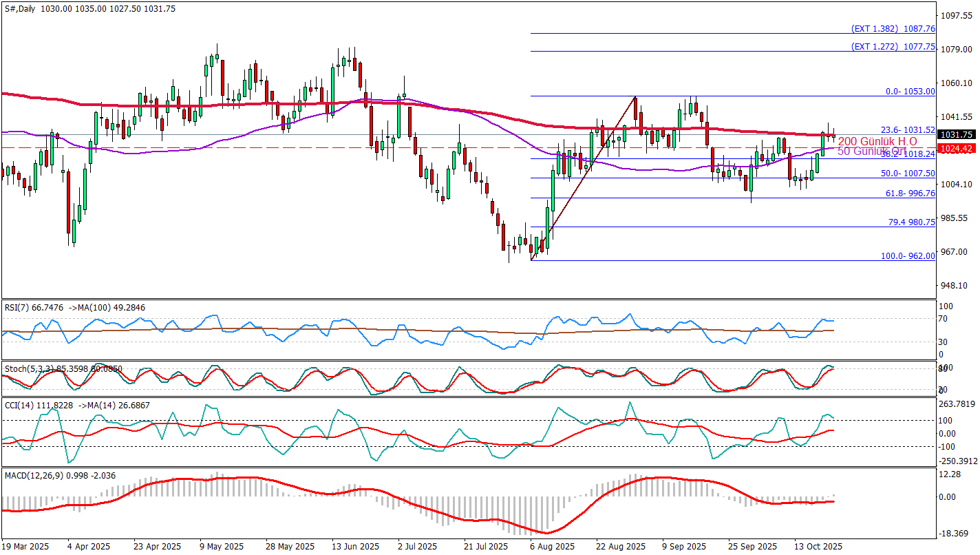This screenshot has width=980, height=555.
Task: Click the Fibonacci 23.6 - 1031.52 level label
Action: point(908,129)
